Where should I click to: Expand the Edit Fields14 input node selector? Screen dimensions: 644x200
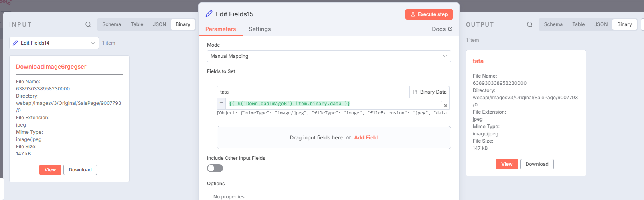54,43
